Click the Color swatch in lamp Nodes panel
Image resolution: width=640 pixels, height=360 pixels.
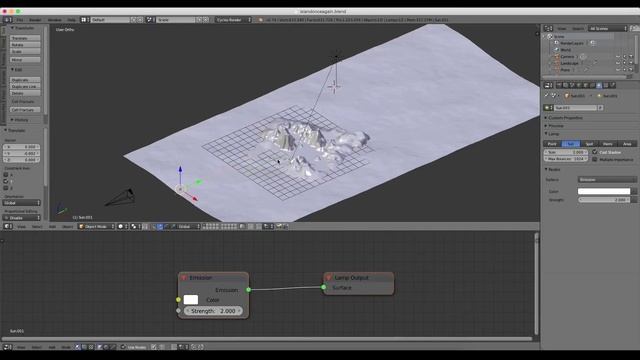click(604, 191)
